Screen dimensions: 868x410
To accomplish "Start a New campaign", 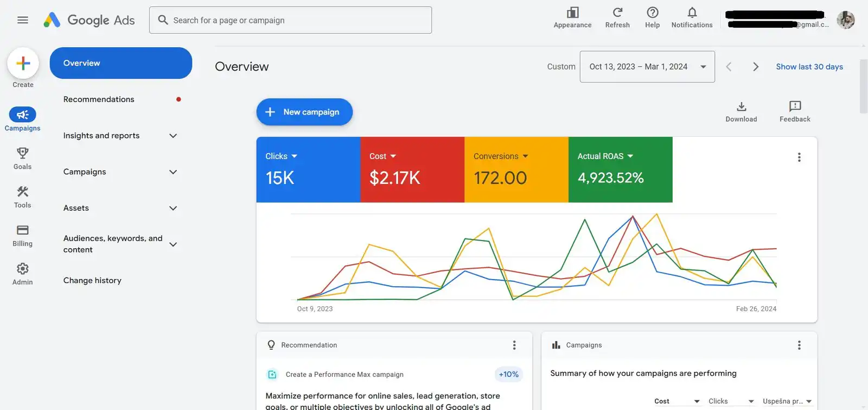I will click(304, 112).
